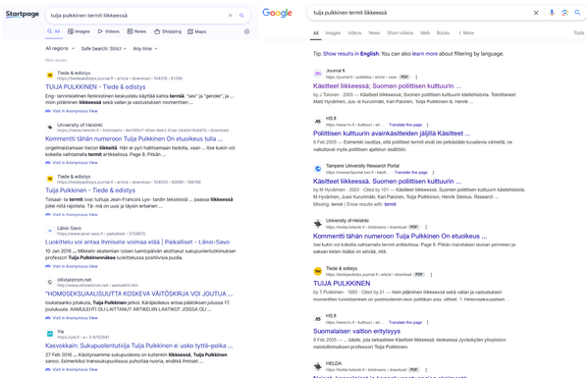Open Startpage Kommentti tähän numeroon result
Viewport: 588px width, 378px height.
(x=134, y=138)
